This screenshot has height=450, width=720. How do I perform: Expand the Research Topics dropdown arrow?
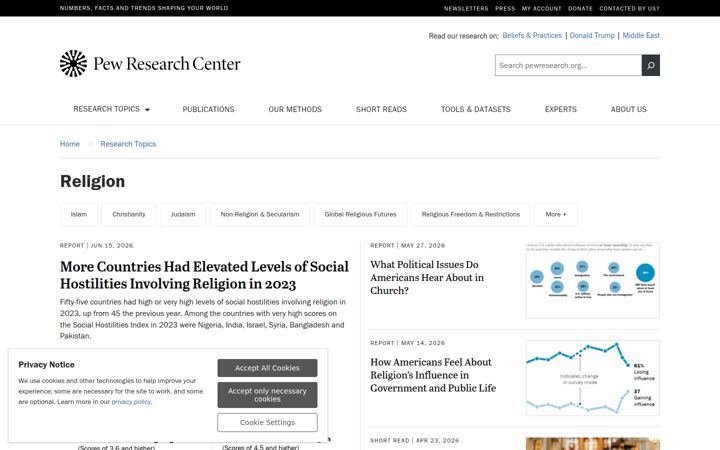[x=147, y=110]
